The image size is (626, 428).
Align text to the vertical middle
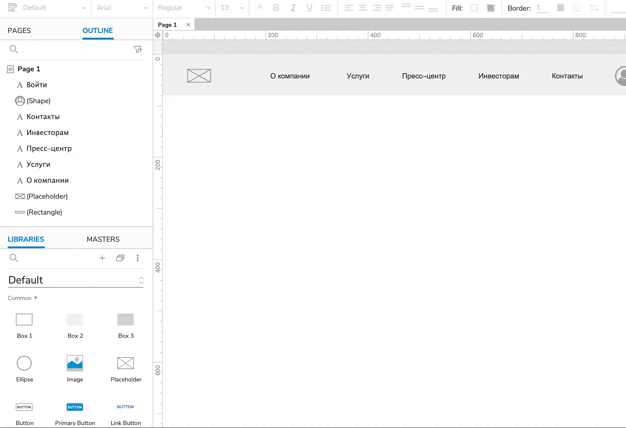click(x=420, y=8)
